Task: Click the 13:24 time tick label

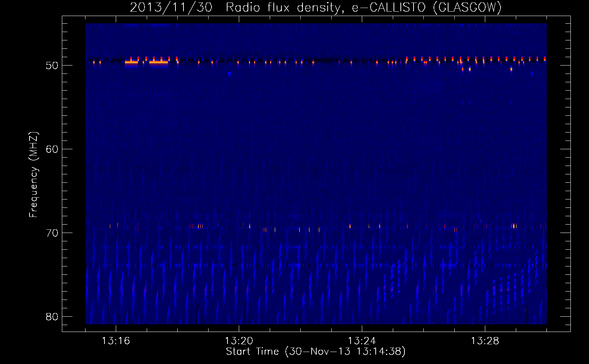Action: (x=362, y=341)
